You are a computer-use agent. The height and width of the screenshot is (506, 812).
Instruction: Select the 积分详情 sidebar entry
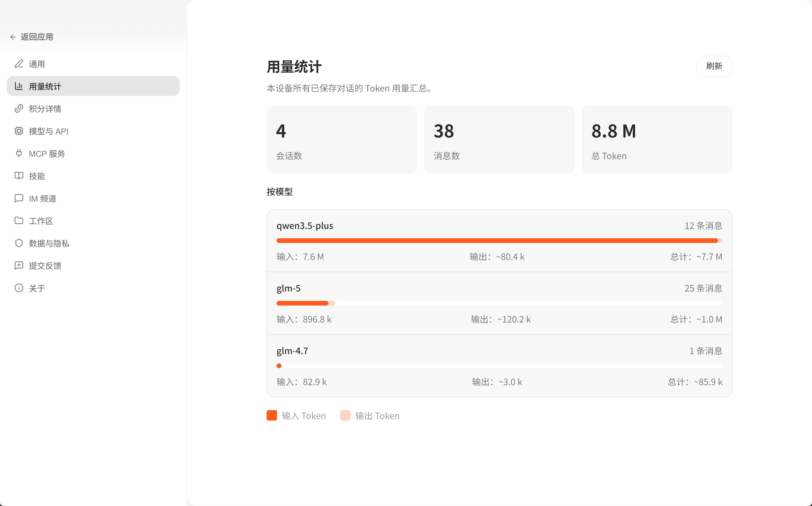coord(45,109)
